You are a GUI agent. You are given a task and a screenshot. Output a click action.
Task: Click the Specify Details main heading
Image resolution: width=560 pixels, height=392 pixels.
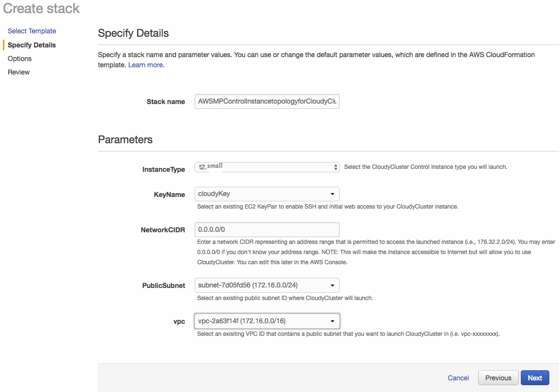click(133, 33)
